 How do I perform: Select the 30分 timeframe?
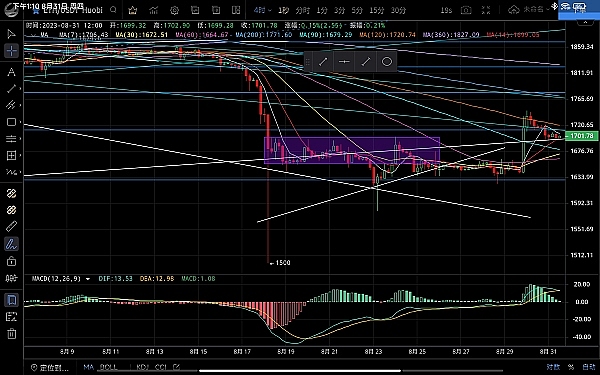(398, 10)
